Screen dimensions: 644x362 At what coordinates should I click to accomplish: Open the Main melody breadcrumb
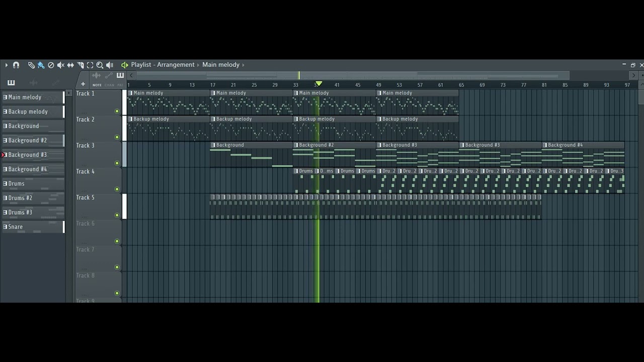coord(221,65)
